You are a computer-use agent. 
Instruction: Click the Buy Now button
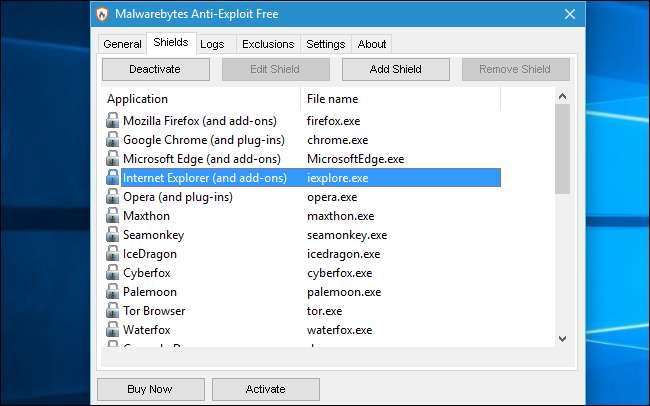tap(150, 389)
